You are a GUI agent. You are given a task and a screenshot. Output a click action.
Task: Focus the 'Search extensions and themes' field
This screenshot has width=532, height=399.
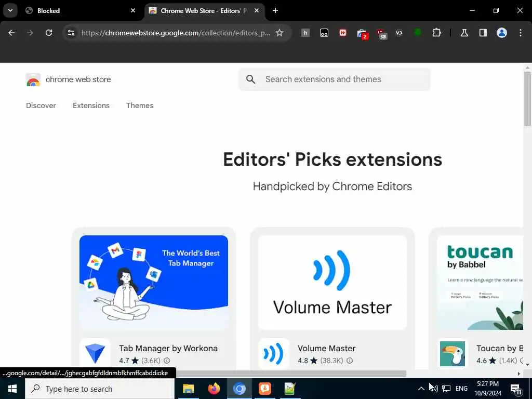tap(335, 79)
